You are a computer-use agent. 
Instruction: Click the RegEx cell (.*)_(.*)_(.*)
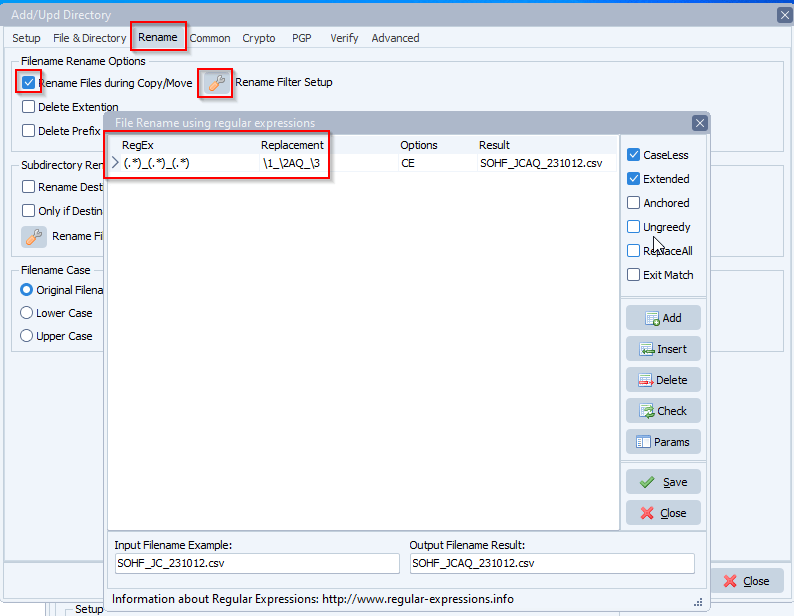coord(190,163)
